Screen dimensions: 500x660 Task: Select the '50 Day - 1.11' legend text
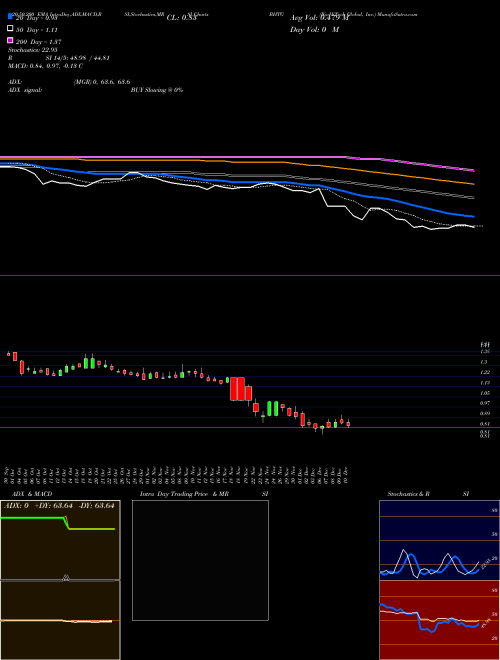pos(37,30)
